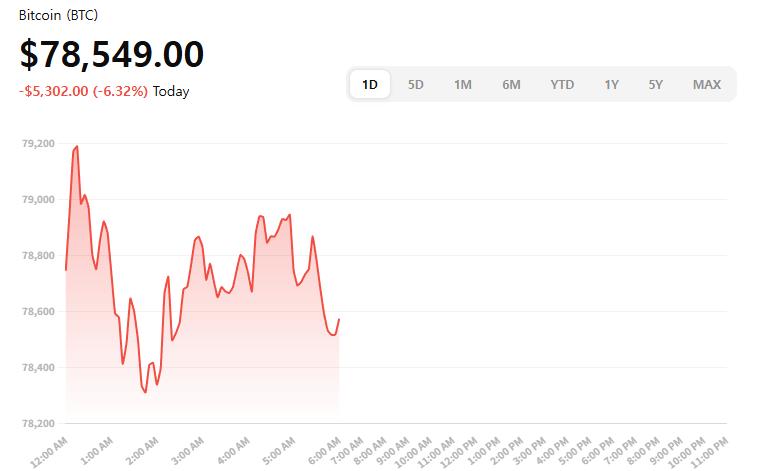Show the MAX price history
757x471 pixels.
pyautogui.click(x=707, y=85)
